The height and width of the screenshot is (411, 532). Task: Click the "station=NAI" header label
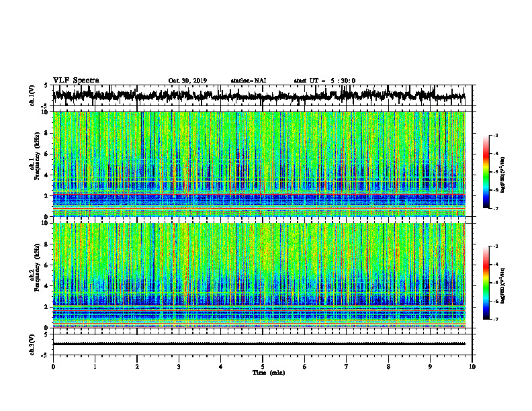[x=249, y=81]
